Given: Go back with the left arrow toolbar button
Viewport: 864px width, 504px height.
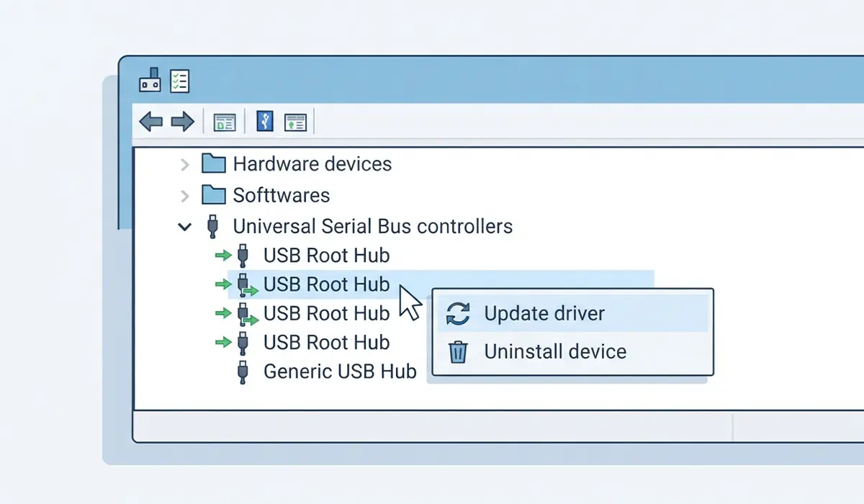Looking at the screenshot, I should pyautogui.click(x=150, y=122).
